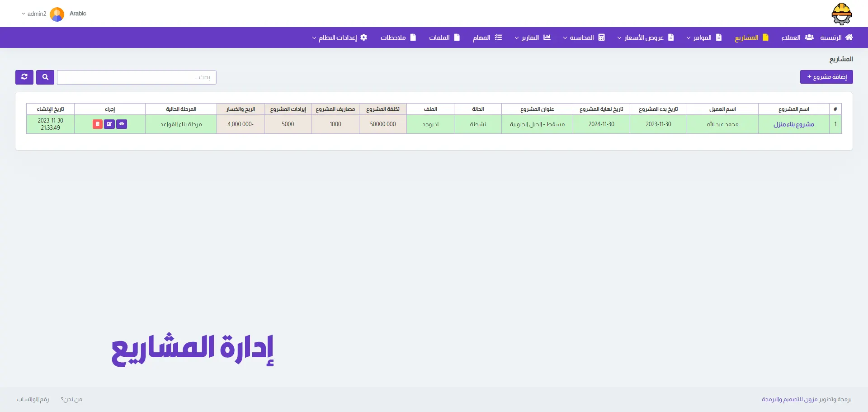Click the edit project pencil icon
The height and width of the screenshot is (412, 868).
109,124
